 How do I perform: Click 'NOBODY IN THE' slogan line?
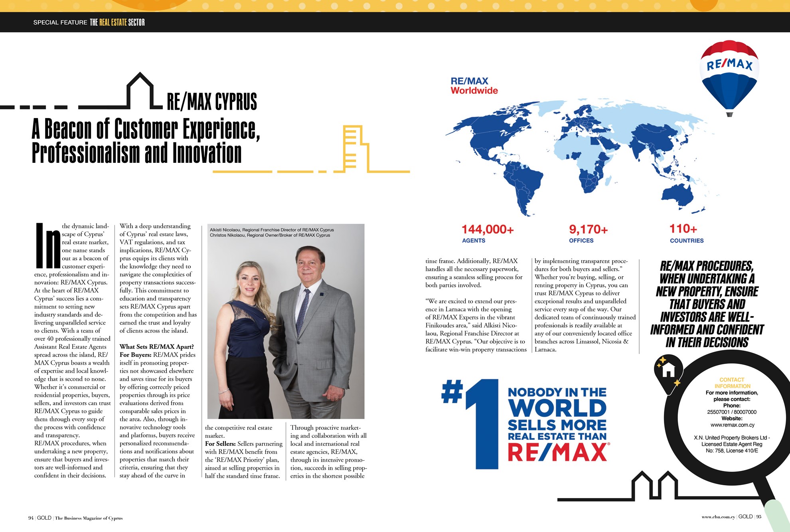click(557, 393)
